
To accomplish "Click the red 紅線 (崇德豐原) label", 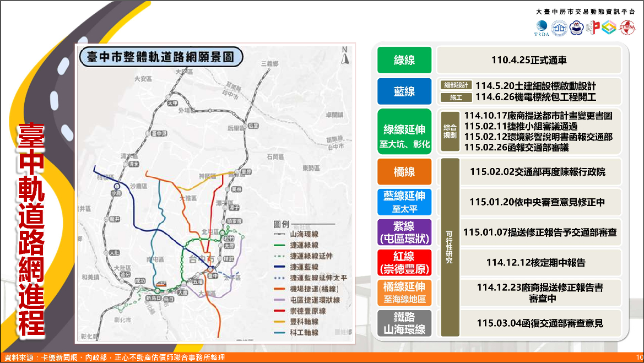I will 404,262.
